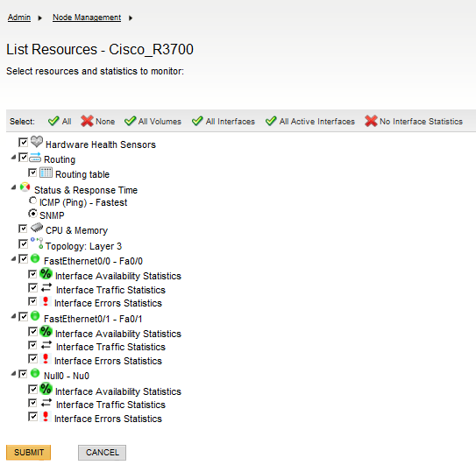Uncheck CPU & Memory checkbox
This screenshot has width=476, height=472.
23,229
